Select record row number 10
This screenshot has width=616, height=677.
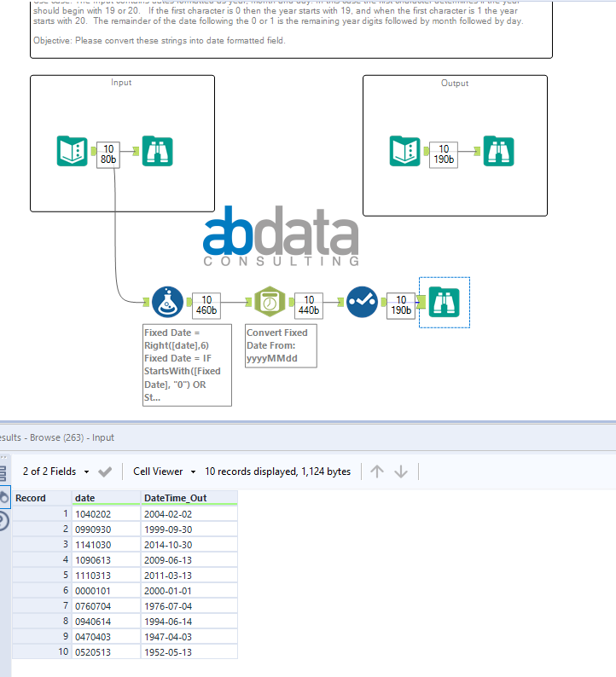[42, 652]
